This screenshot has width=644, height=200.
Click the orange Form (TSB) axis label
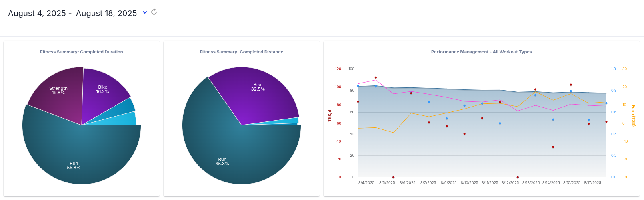click(x=633, y=116)
